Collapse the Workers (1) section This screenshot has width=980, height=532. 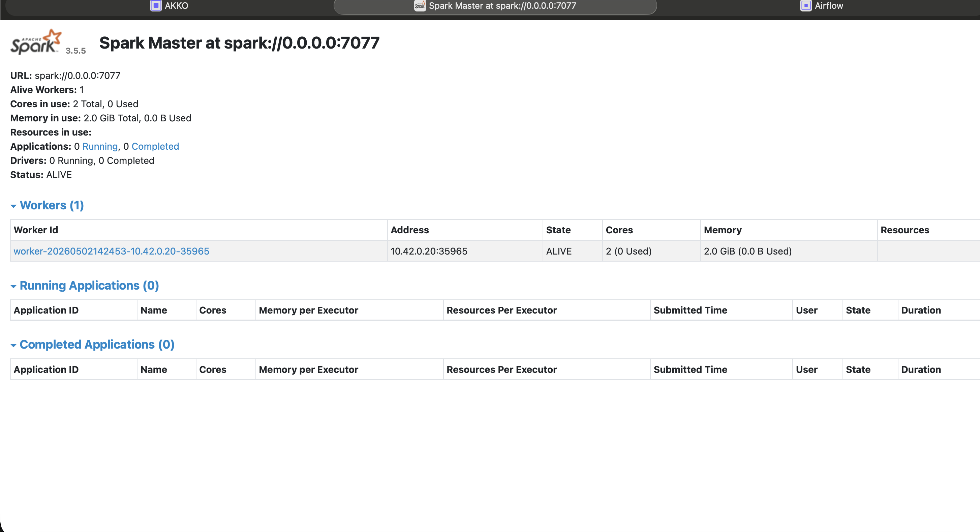click(47, 206)
